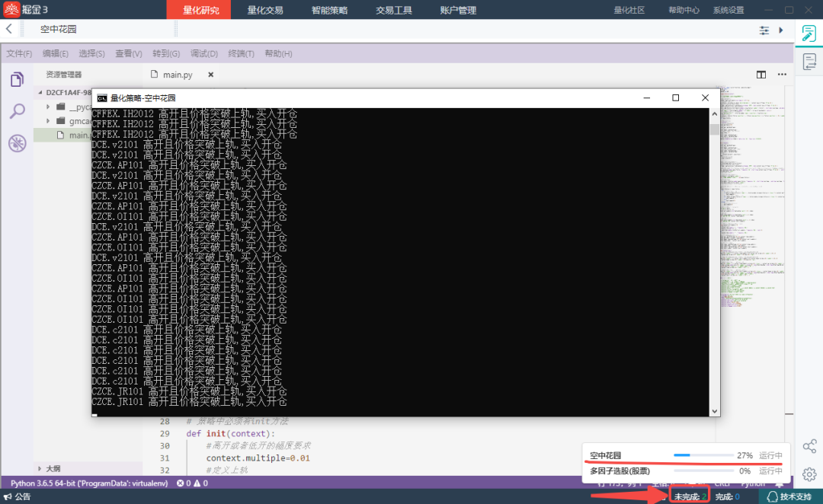Open the 终端(T) menu
The width and height of the screenshot is (823, 504).
pyautogui.click(x=241, y=53)
